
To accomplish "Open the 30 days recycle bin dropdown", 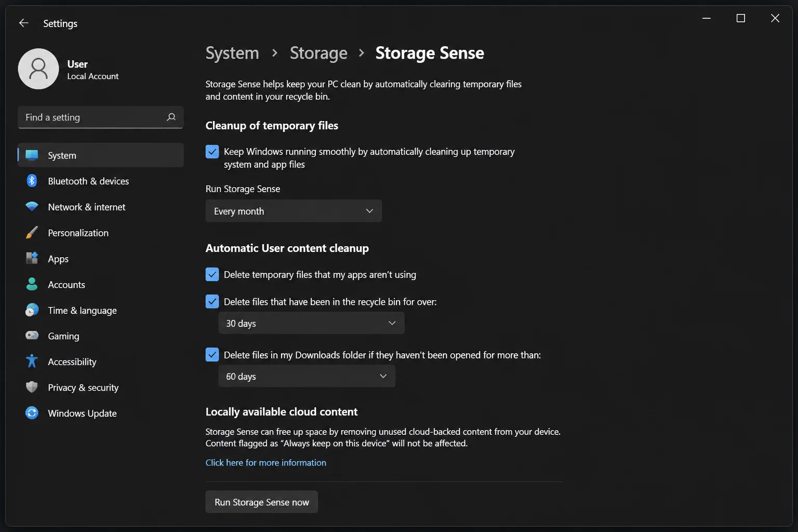I will pos(311,323).
